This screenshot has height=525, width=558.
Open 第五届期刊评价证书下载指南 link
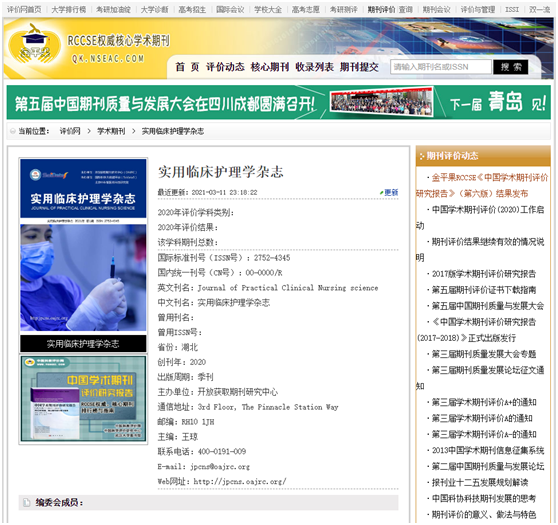[x=484, y=290]
